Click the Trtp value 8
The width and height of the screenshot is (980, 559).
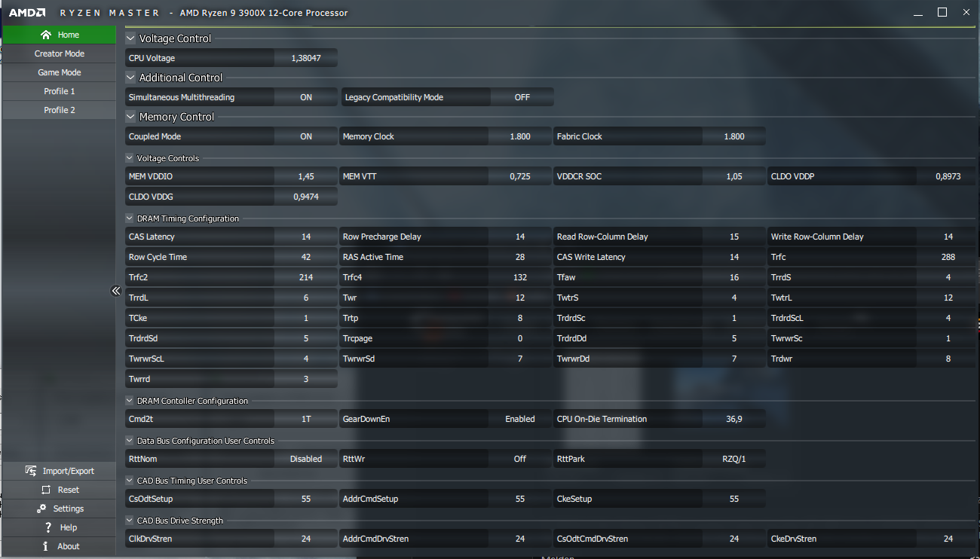[520, 318]
